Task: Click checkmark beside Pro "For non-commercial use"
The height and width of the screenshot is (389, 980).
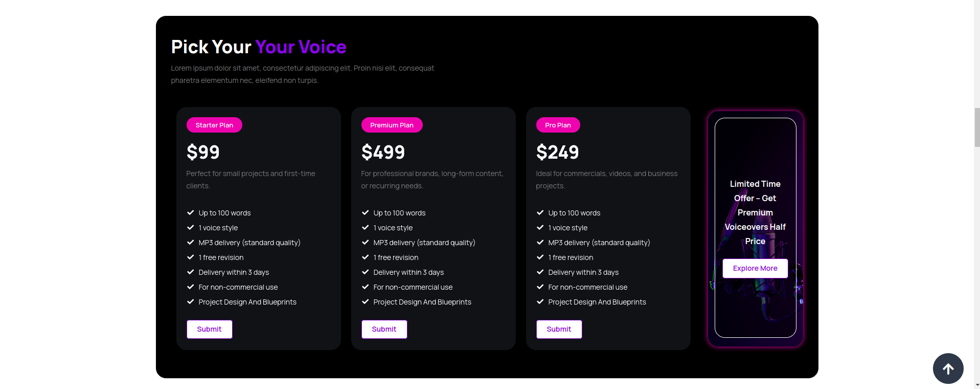Action: (540, 287)
